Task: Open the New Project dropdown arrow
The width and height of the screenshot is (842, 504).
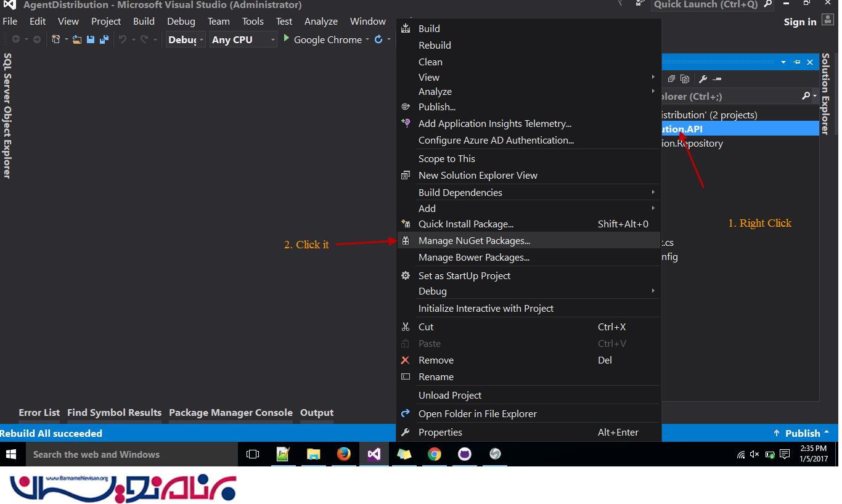Action: [x=65, y=39]
